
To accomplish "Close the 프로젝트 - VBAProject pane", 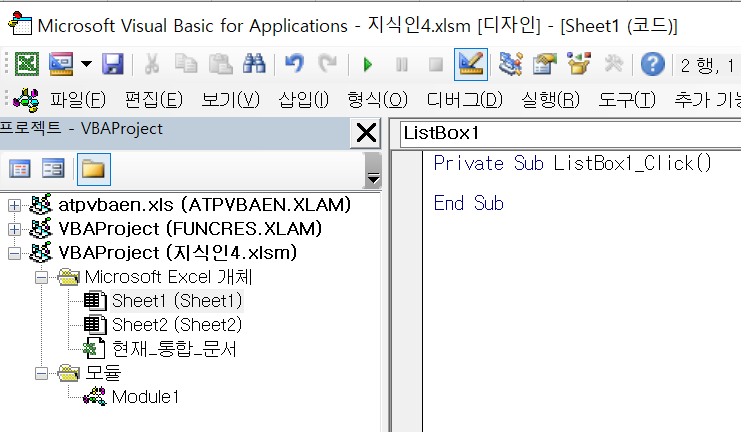I will (366, 133).
